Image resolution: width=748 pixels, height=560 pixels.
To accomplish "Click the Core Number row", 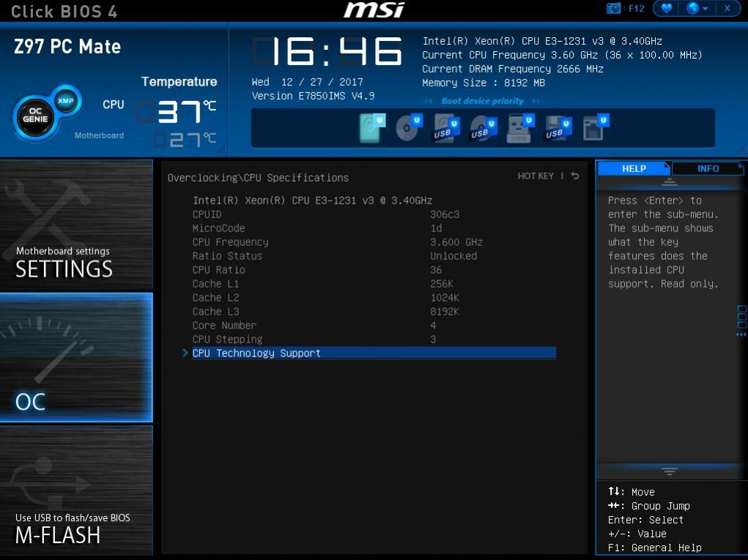I will pyautogui.click(x=374, y=326).
